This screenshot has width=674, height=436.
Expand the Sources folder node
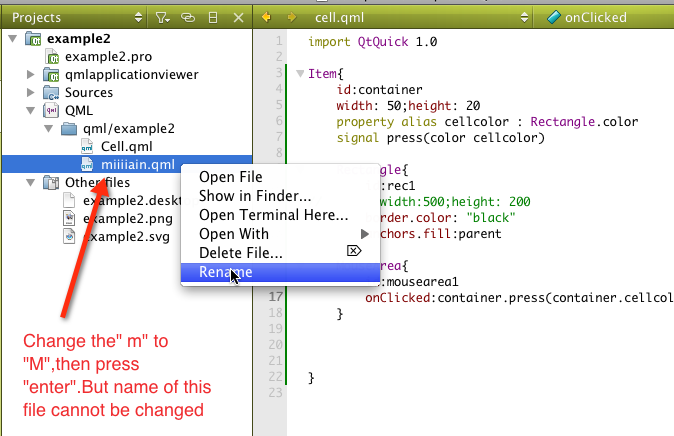pyautogui.click(x=30, y=93)
